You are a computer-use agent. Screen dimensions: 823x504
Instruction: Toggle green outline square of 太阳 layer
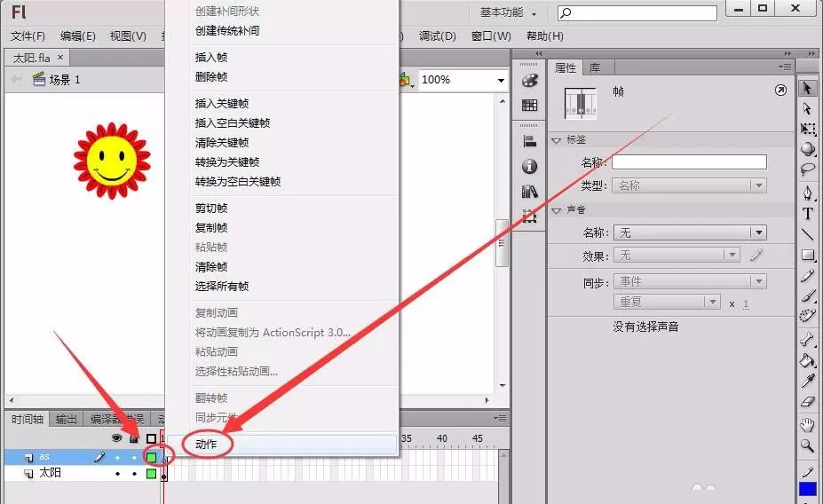point(151,474)
